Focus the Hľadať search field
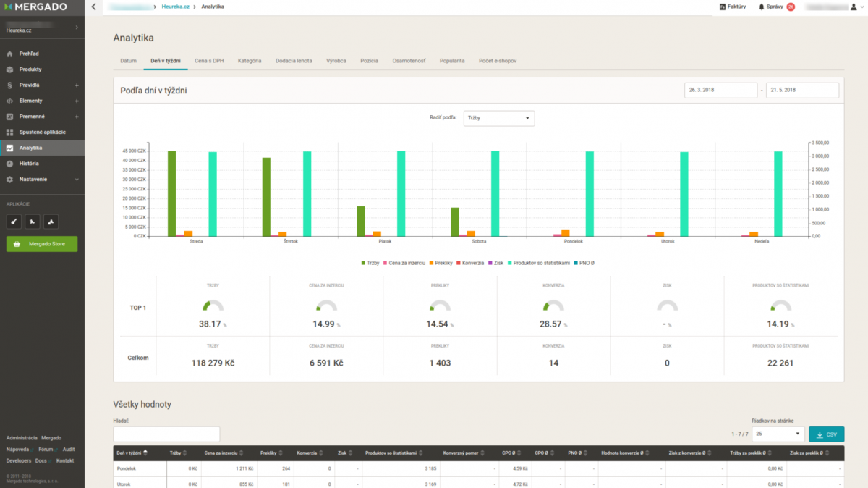Screen dimensions: 868x488 [166, 434]
